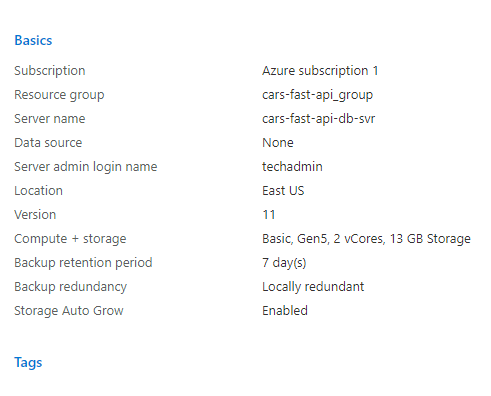
Task: Click the Version value 11
Action: point(269,215)
